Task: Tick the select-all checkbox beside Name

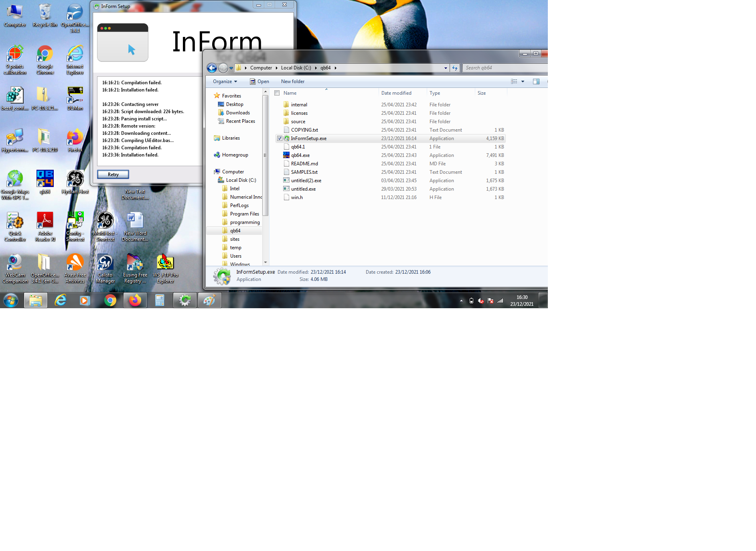Action: click(277, 93)
